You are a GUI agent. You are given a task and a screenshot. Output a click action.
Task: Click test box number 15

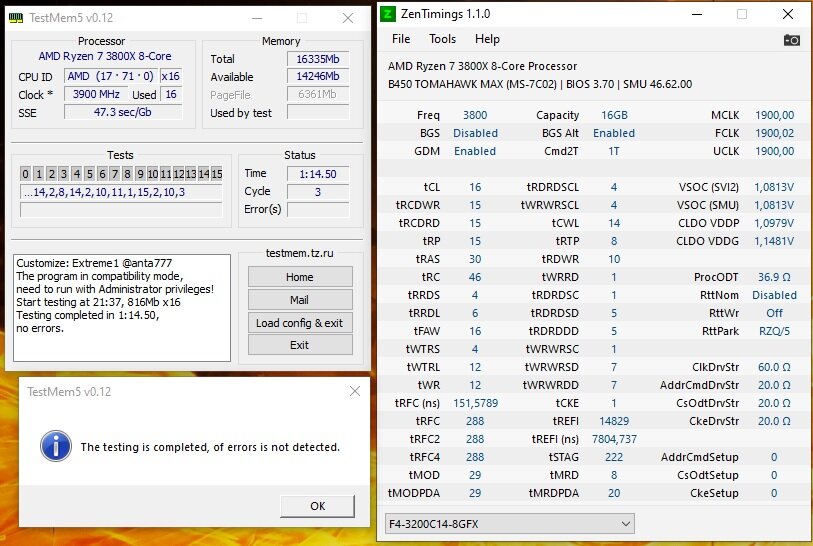217,174
